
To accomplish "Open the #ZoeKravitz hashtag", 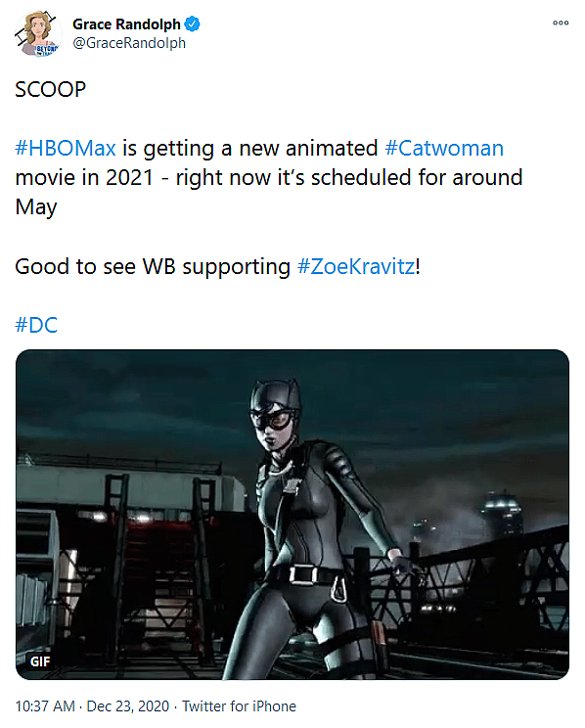I will point(356,266).
